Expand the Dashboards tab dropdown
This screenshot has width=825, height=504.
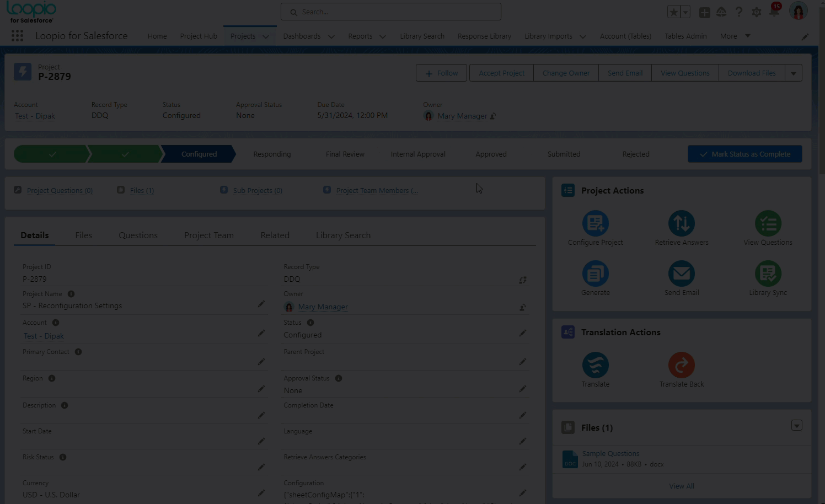[x=331, y=36]
